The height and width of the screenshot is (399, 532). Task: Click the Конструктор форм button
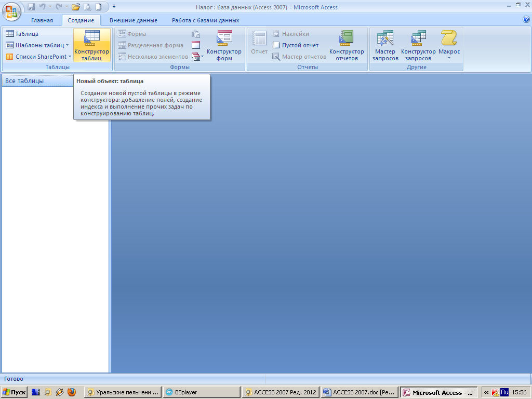coord(224,45)
